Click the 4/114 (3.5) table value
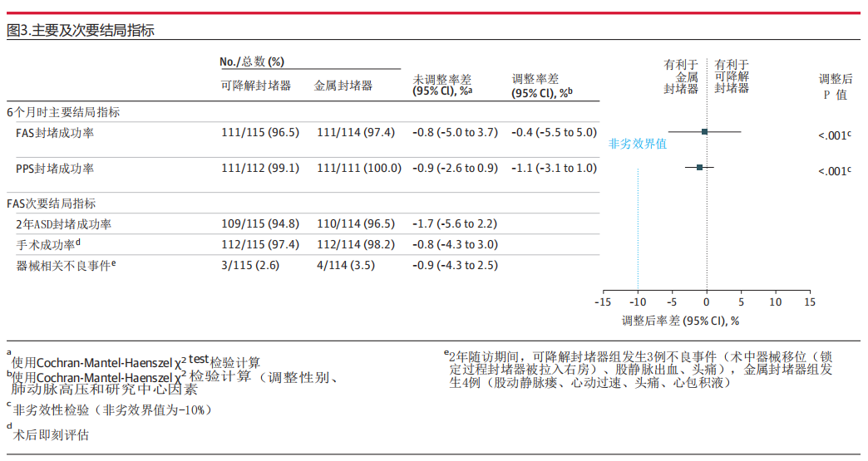This screenshot has width=868, height=461. tap(345, 266)
